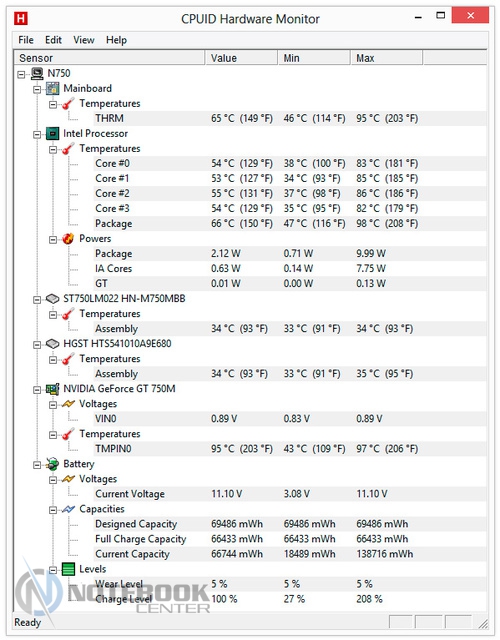Image resolution: width=500 pixels, height=640 pixels.
Task: Click the N750 computer icon
Action: coord(37,73)
